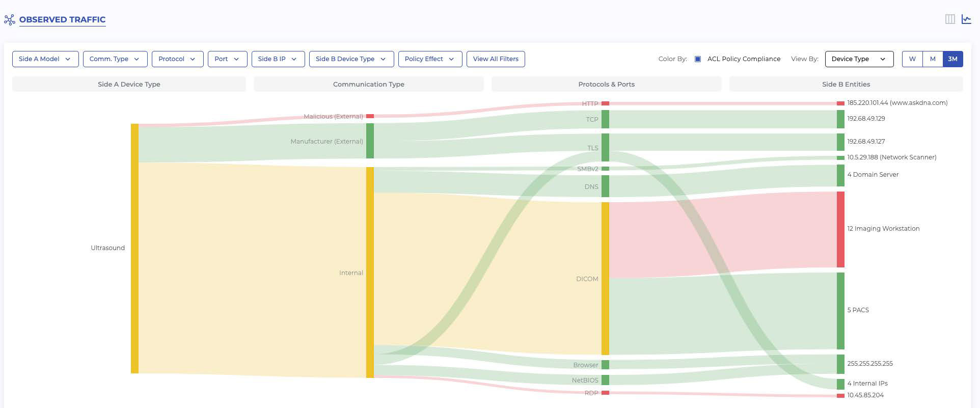Toggle the ACL Policy Compliance checkbox
Screen dimensions: 980x408
click(698, 59)
